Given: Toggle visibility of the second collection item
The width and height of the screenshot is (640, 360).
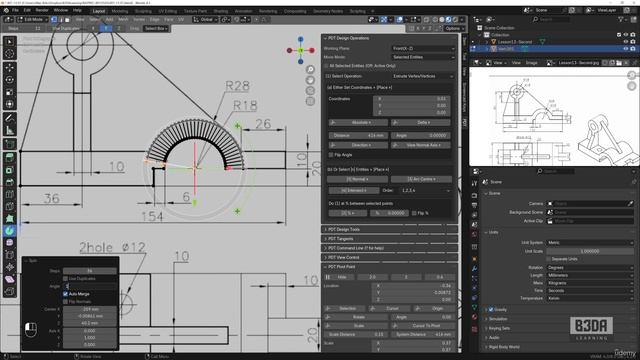Looking at the screenshot, I should pos(626,49).
